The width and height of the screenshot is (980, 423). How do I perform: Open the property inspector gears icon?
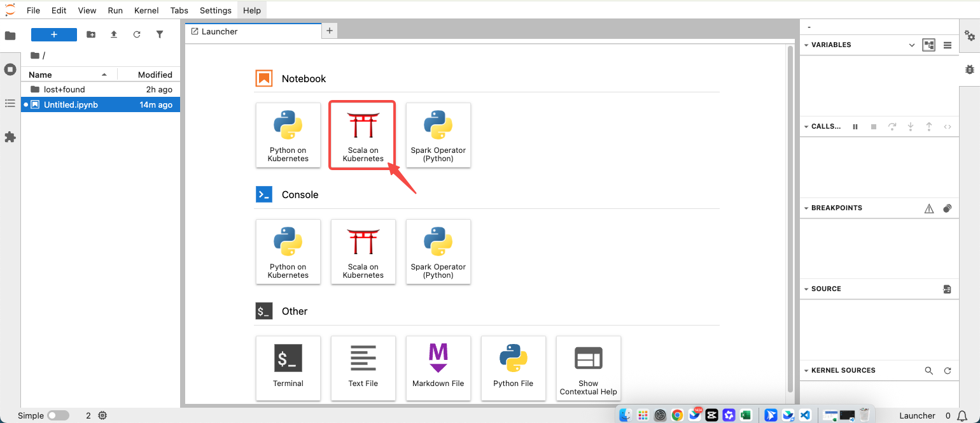(x=969, y=36)
